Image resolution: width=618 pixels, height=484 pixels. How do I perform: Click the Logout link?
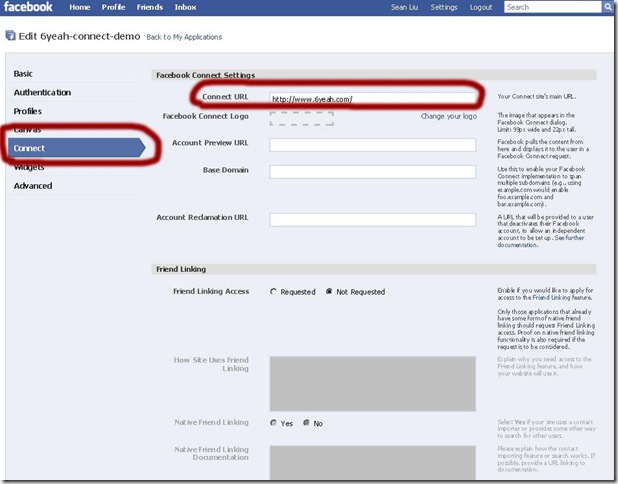point(481,7)
